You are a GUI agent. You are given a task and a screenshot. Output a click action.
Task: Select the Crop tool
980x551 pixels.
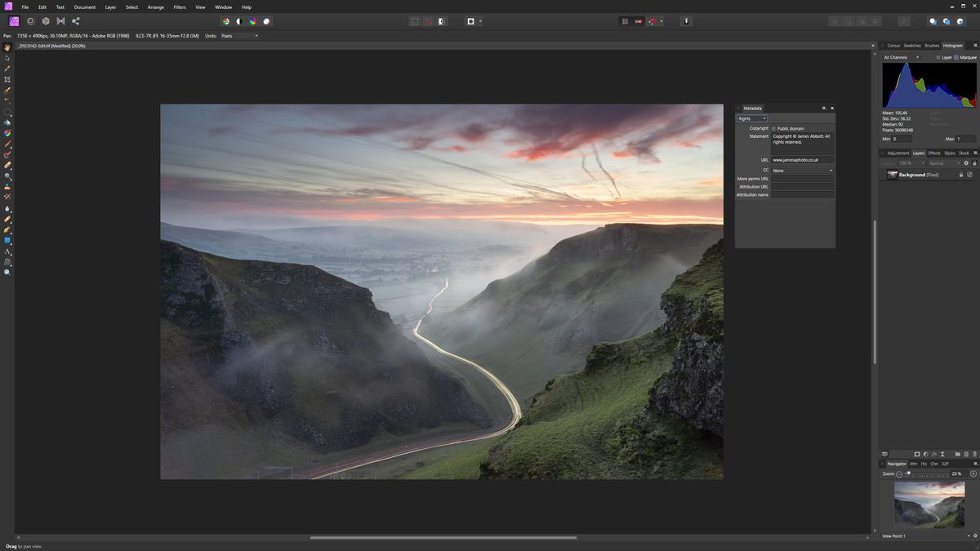7,79
